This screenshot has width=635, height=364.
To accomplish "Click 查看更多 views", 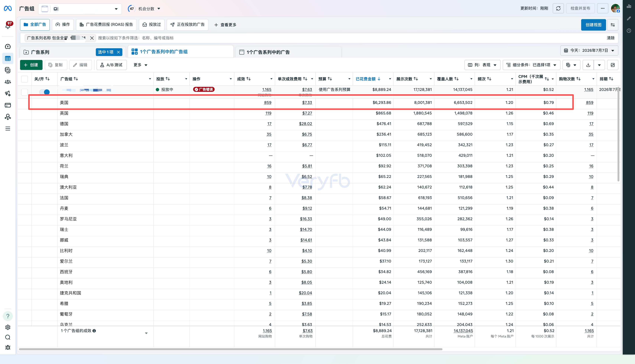I will (225, 25).
